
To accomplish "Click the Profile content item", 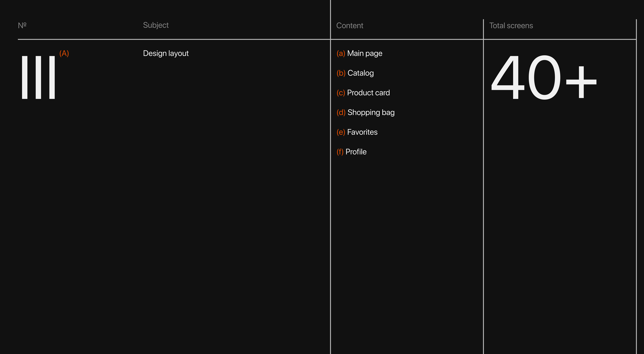I will pyautogui.click(x=356, y=152).
